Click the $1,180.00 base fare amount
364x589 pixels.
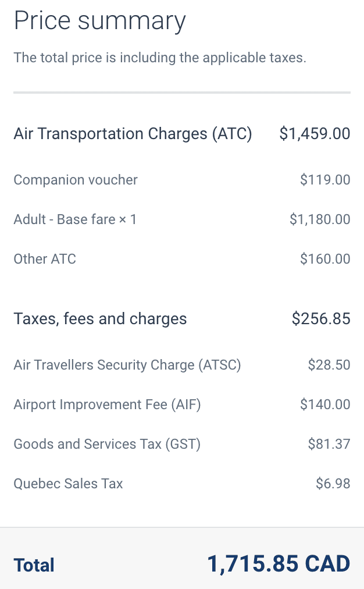click(x=320, y=219)
